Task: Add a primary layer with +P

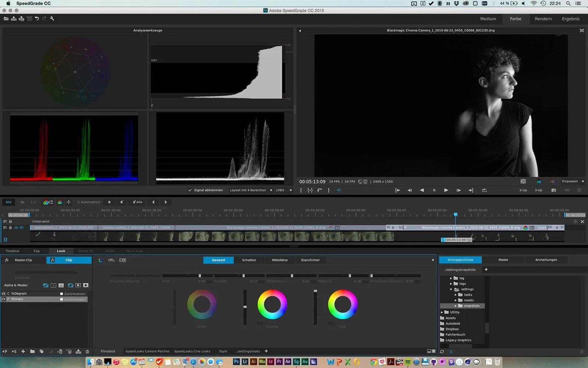Action: tap(5, 351)
